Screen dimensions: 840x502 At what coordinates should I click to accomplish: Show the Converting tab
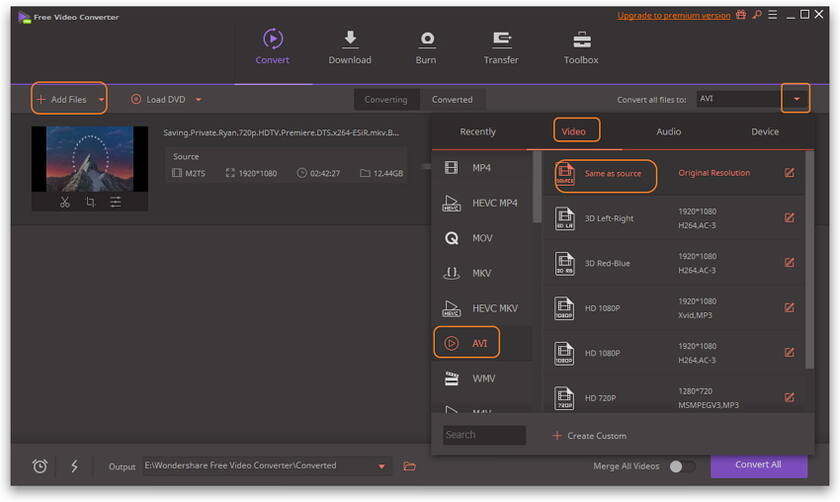(x=386, y=100)
